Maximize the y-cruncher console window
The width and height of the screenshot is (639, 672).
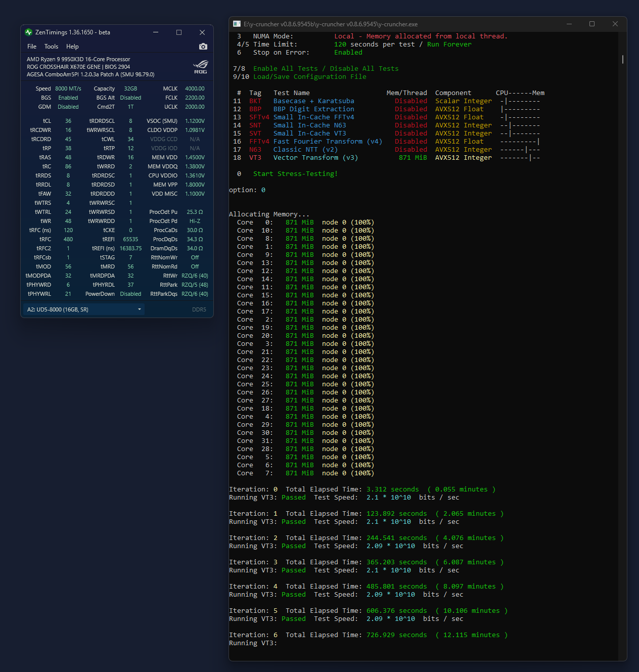592,24
